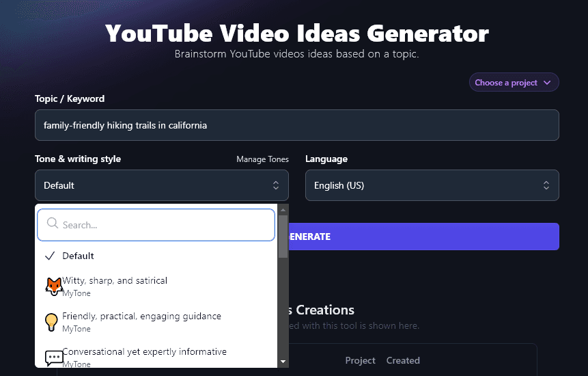588x376 pixels.
Task: Click the up-down arrows in the Tone dropdown
Action: [x=276, y=185]
